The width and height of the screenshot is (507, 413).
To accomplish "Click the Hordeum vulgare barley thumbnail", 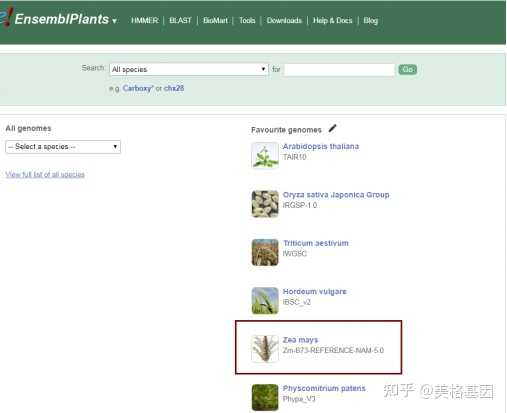I will click(265, 301).
